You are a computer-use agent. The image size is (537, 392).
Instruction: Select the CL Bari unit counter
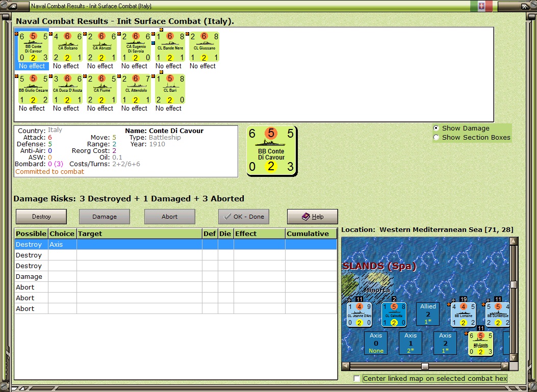(170, 89)
